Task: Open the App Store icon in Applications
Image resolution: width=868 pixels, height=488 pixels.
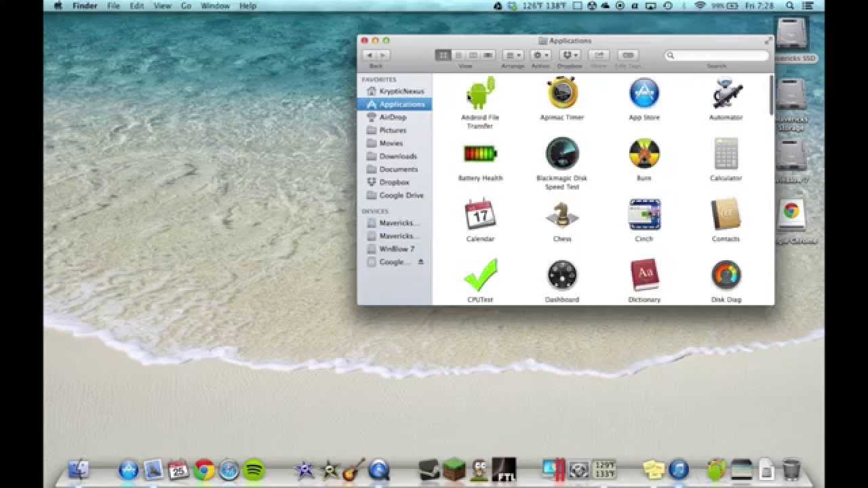Action: click(644, 94)
